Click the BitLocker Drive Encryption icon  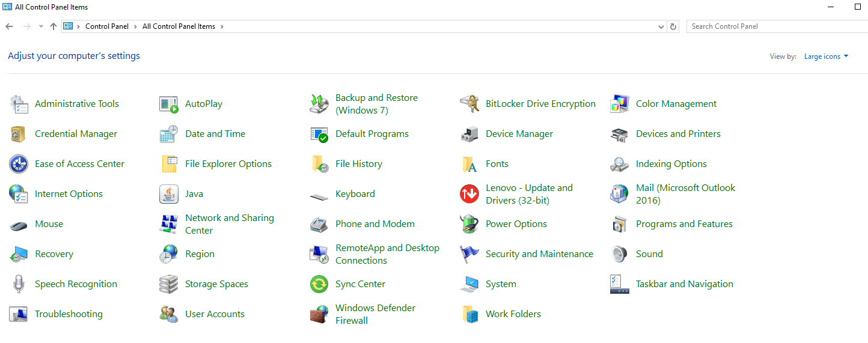[469, 104]
